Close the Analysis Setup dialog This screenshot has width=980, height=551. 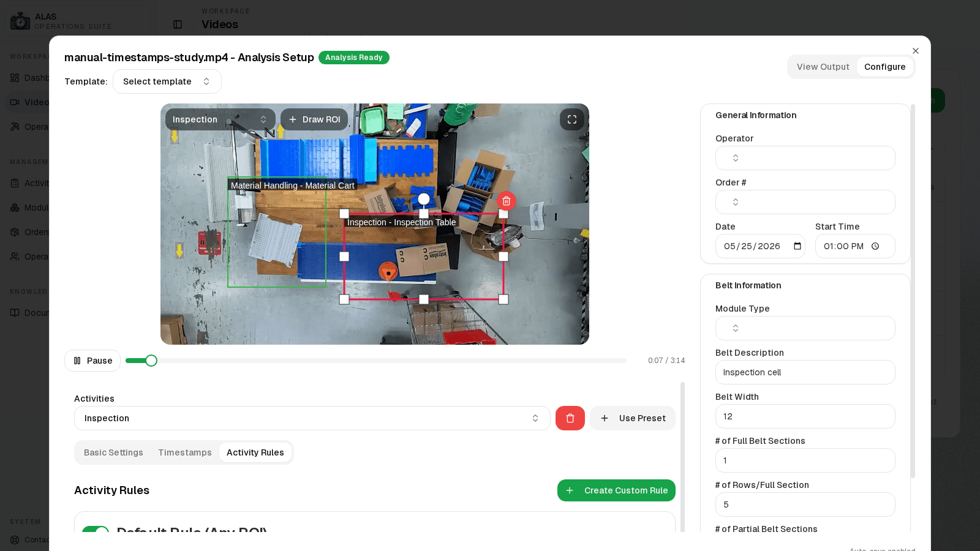(916, 51)
